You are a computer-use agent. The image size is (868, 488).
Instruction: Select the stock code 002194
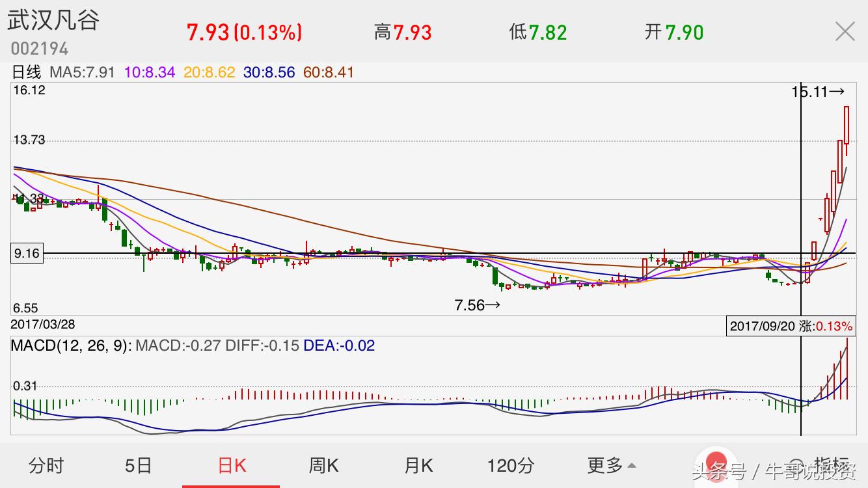39,49
